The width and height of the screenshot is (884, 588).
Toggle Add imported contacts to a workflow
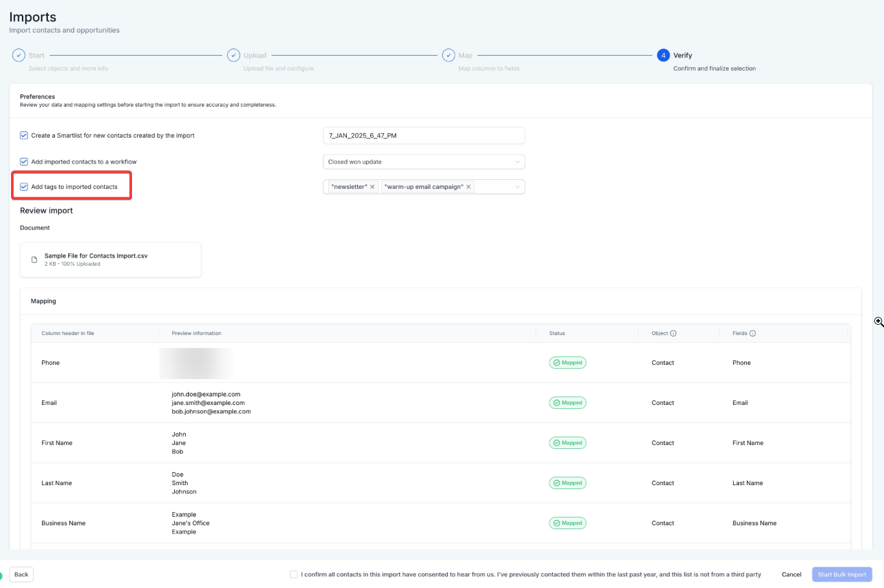point(24,162)
